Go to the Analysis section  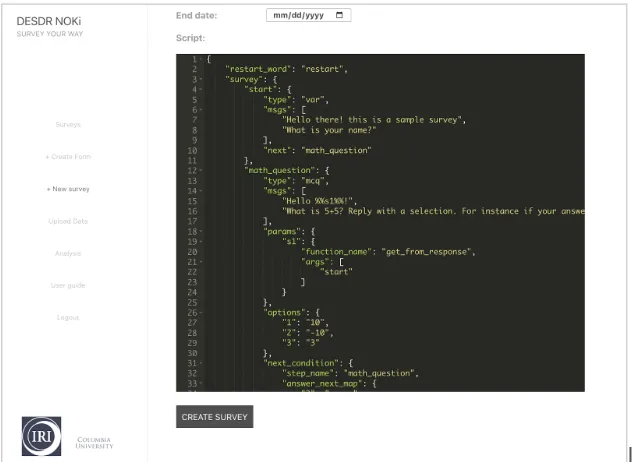pos(68,253)
